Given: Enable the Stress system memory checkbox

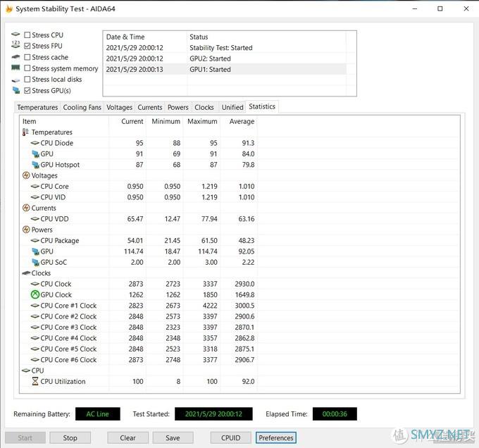Looking at the screenshot, I should click(27, 68).
